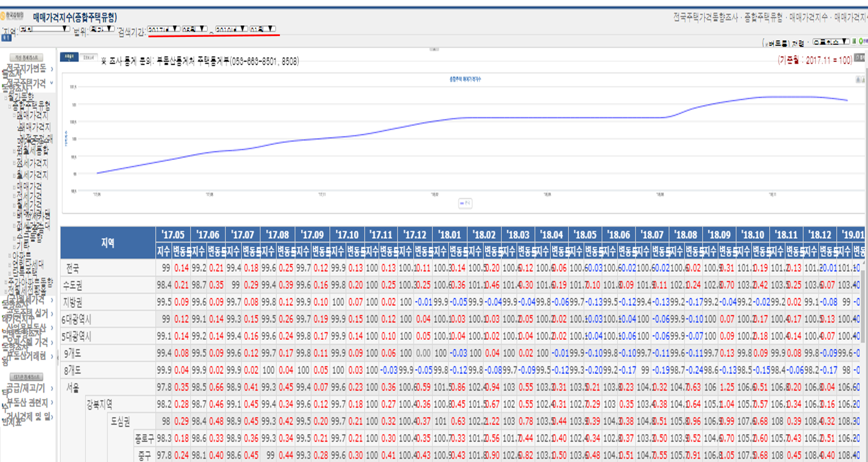Select 주간아파트동향 in the sidebar tree
This screenshot has width=868, height=462.
tap(30, 282)
